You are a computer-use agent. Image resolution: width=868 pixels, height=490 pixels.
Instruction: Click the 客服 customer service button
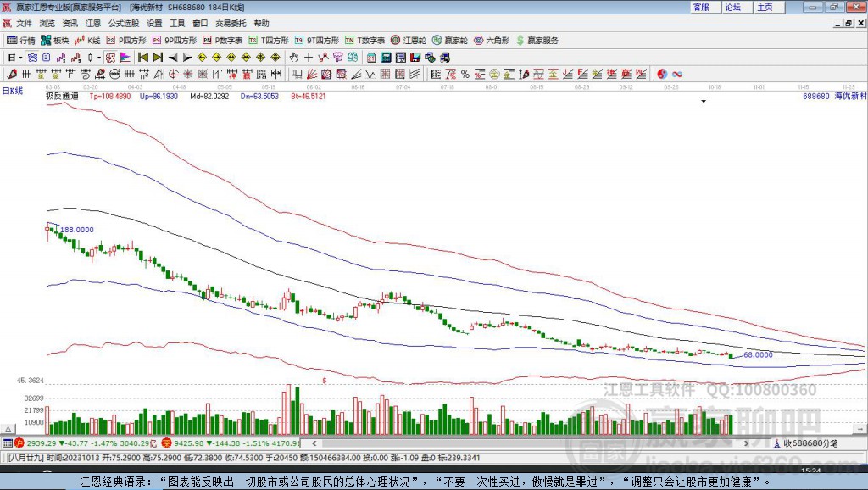tap(701, 7)
